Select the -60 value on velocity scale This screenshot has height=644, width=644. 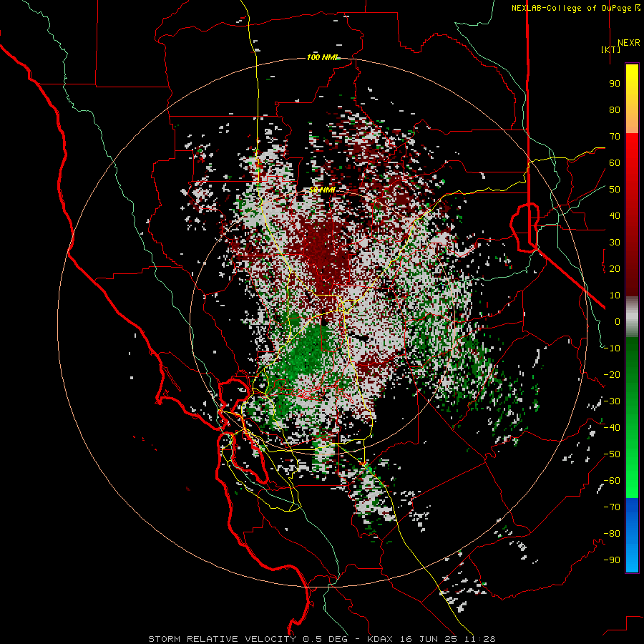point(612,481)
